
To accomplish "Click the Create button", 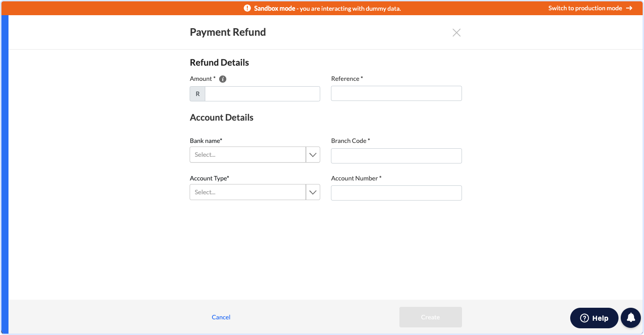I will click(x=430, y=317).
